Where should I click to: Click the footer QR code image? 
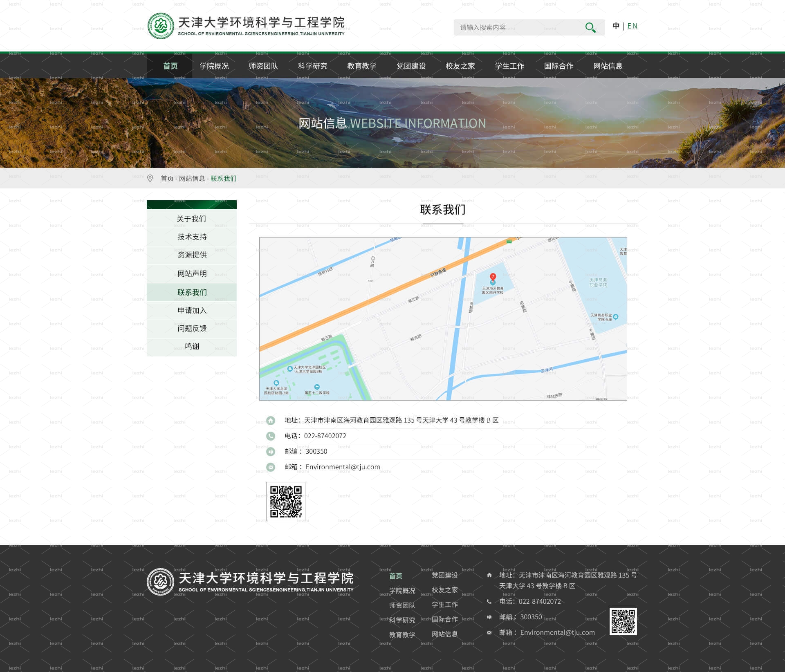(x=623, y=621)
